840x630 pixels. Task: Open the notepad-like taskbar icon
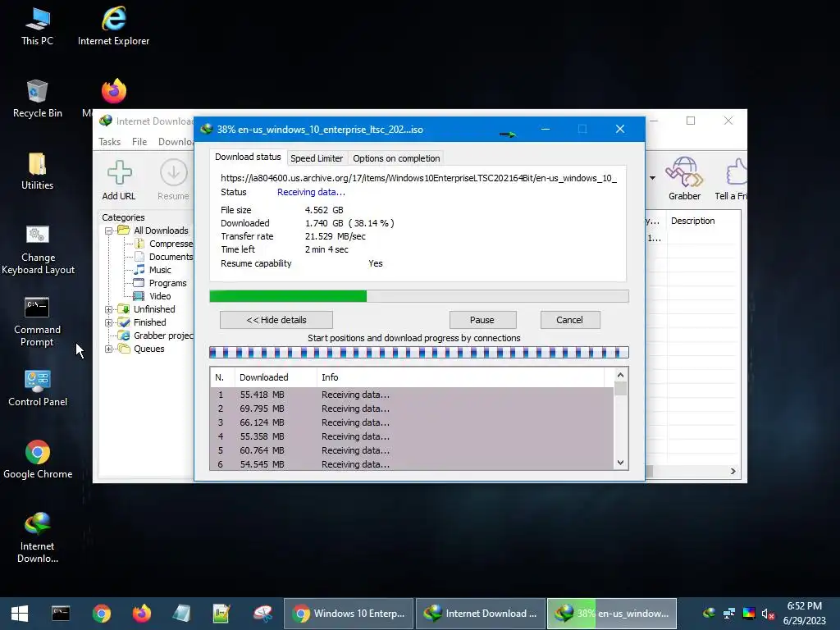[181, 614]
